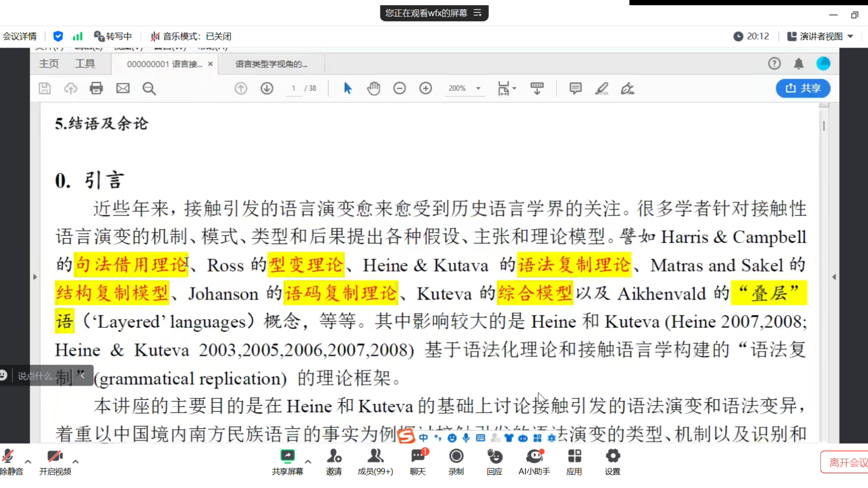Go to previous page arrow

(241, 88)
